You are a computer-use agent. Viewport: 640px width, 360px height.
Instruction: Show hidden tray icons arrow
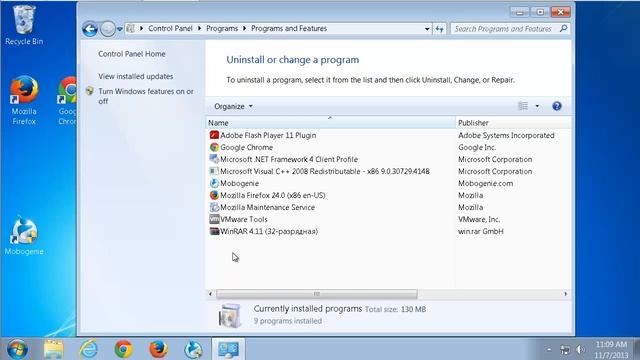click(549, 350)
